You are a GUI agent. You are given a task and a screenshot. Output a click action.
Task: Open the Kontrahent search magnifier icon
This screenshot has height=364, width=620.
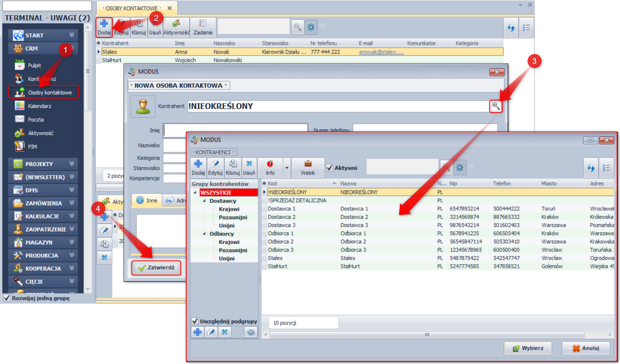pos(496,106)
